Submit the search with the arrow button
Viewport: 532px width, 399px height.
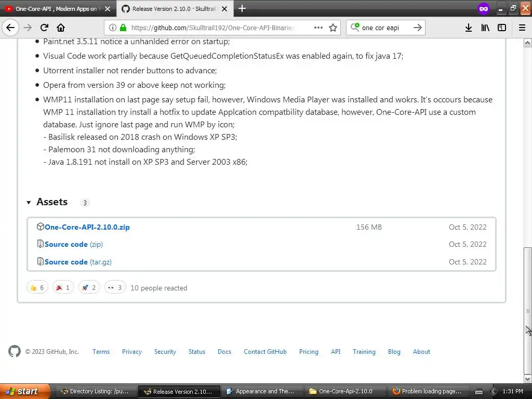[x=418, y=28]
